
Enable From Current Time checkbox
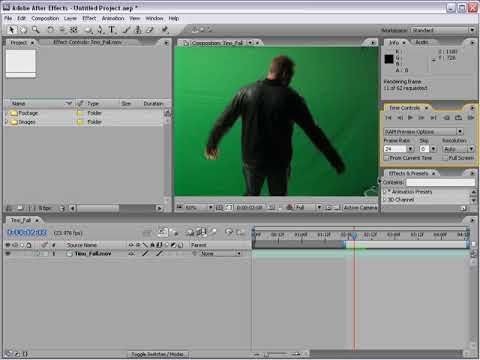(386, 158)
